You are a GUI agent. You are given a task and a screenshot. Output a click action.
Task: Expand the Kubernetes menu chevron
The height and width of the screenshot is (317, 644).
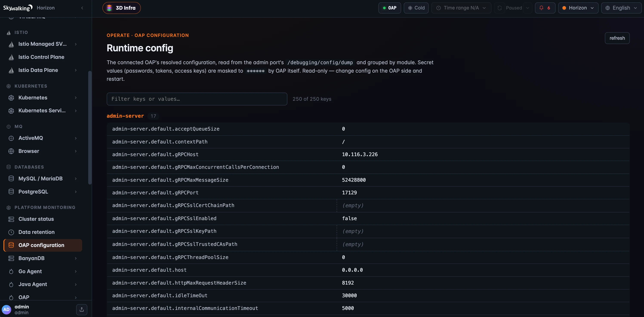coord(75,98)
